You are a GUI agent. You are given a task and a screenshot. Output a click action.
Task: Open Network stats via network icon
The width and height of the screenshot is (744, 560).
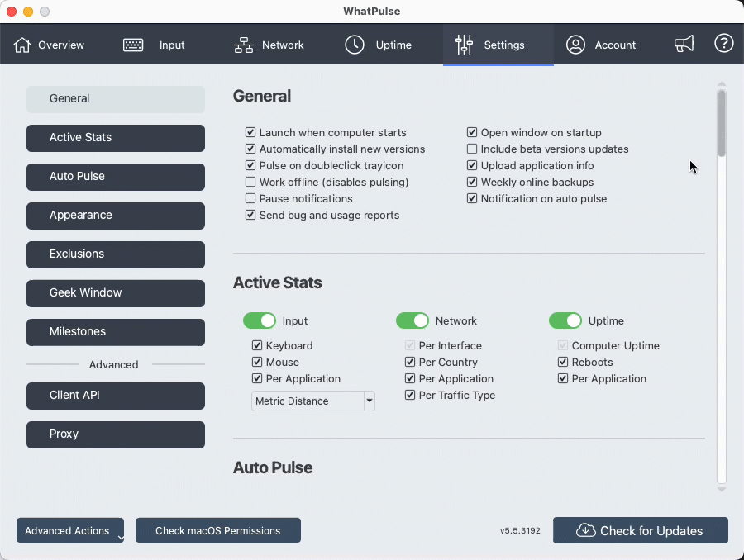pyautogui.click(x=243, y=45)
